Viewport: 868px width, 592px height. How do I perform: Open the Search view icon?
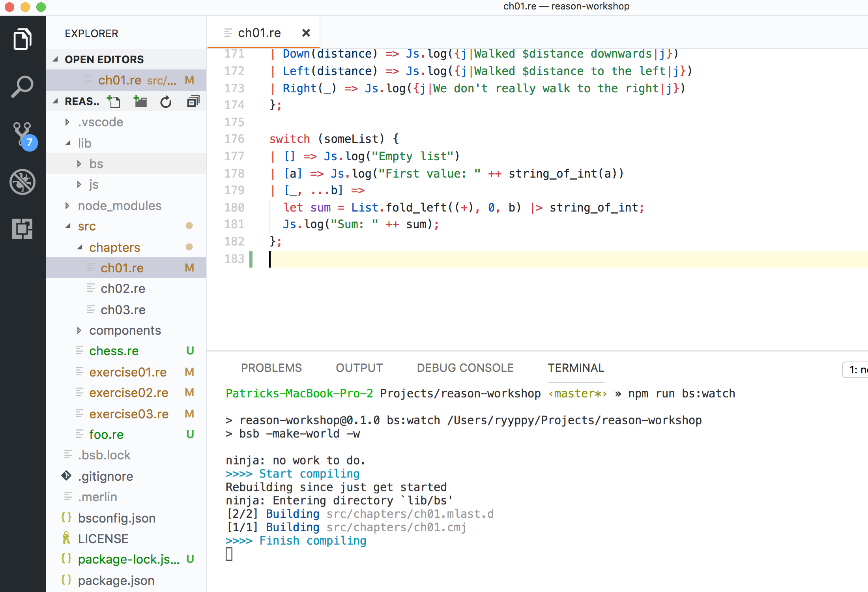coord(22,86)
